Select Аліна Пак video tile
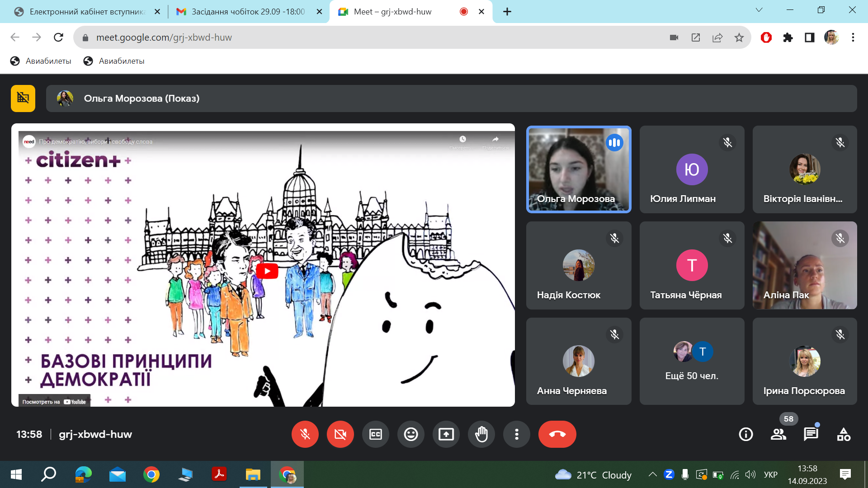Image resolution: width=868 pixels, height=488 pixels. click(805, 265)
